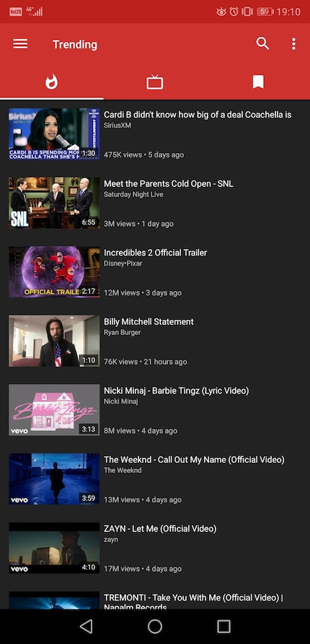This screenshot has width=310, height=644.
Task: Switch to the bookmark tab
Action: pyautogui.click(x=258, y=82)
